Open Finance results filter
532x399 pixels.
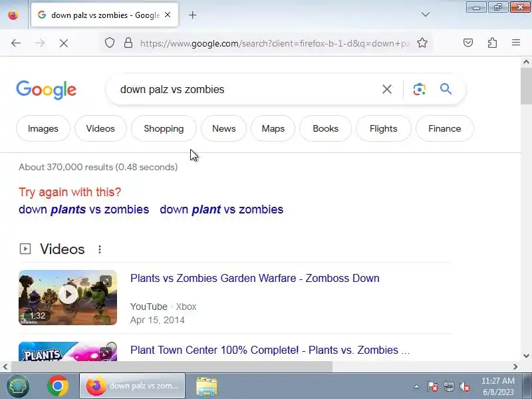444,128
